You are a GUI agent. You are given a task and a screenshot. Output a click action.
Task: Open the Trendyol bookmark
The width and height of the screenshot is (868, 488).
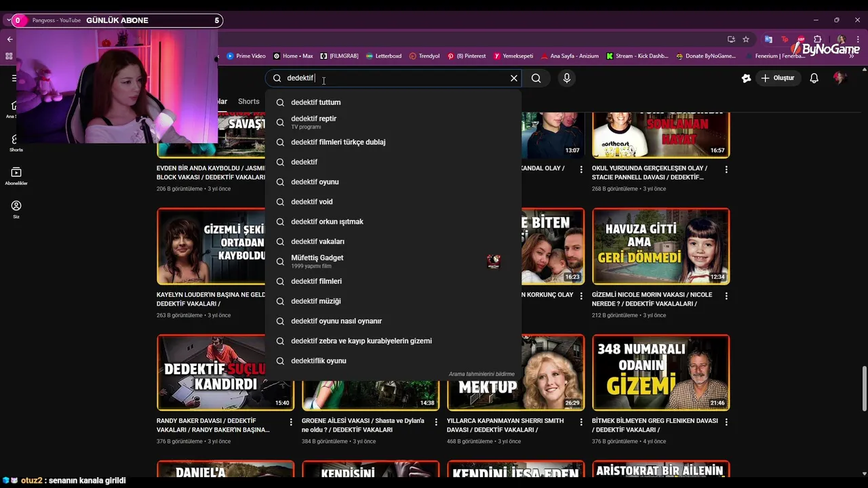pyautogui.click(x=425, y=56)
